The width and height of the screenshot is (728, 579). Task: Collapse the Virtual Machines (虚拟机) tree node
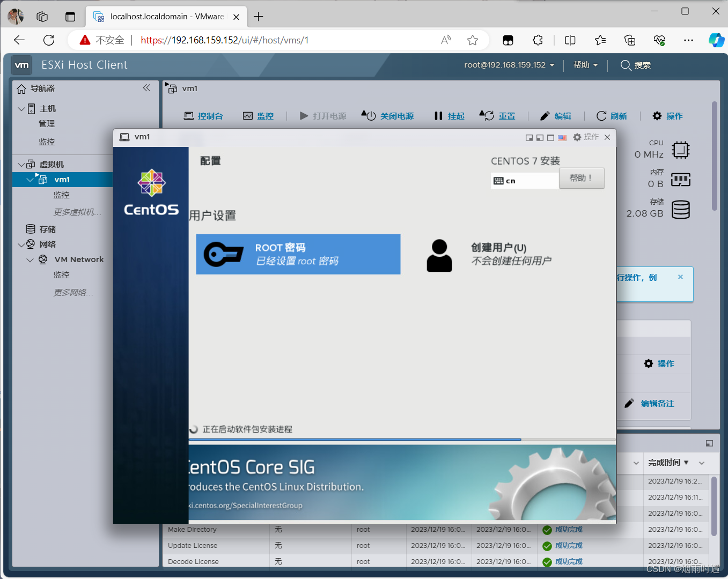click(x=21, y=165)
